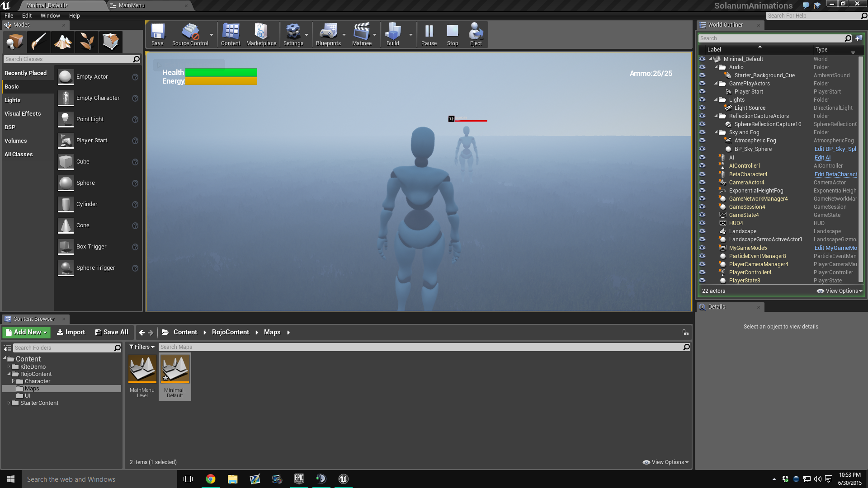Image resolution: width=868 pixels, height=488 pixels.
Task: Collapse the Sky and Fog folder
Action: tap(716, 132)
